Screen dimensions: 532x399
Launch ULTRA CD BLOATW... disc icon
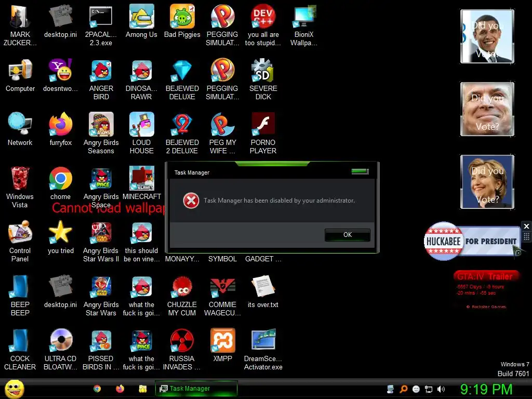(x=60, y=349)
